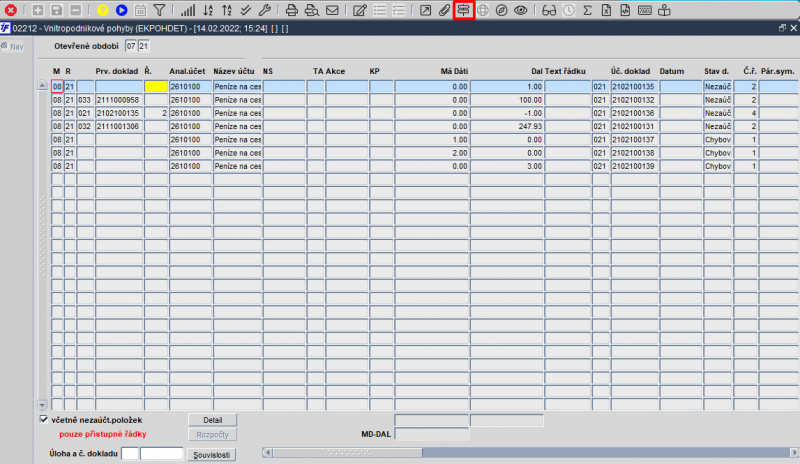800x464 pixels.
Task: Click the add record plus icon
Action: click(37, 10)
